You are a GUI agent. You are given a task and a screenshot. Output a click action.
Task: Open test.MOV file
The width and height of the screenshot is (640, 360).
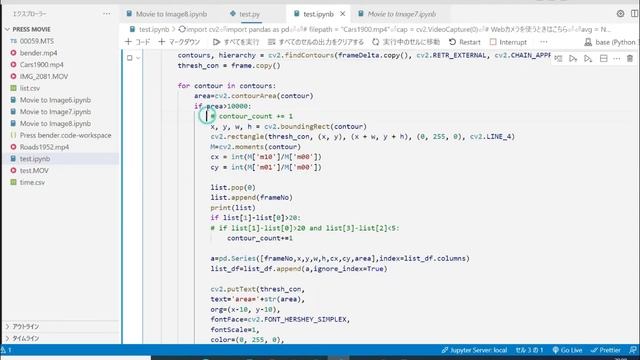click(x=34, y=171)
